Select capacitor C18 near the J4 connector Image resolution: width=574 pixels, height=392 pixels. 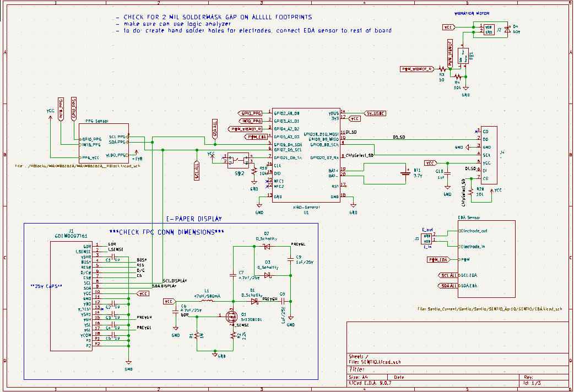(x=447, y=173)
